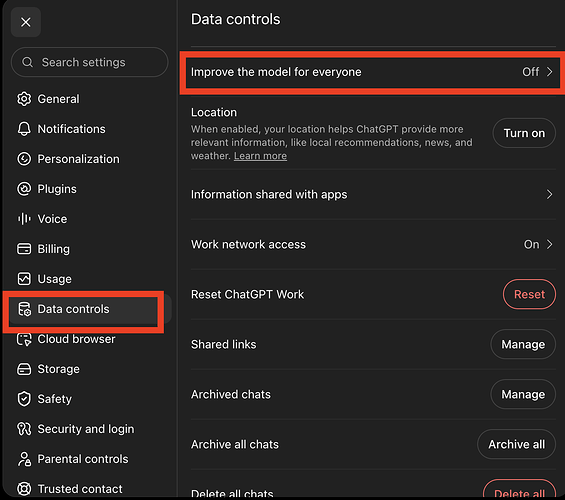Open the Parental controls label

[83, 459]
